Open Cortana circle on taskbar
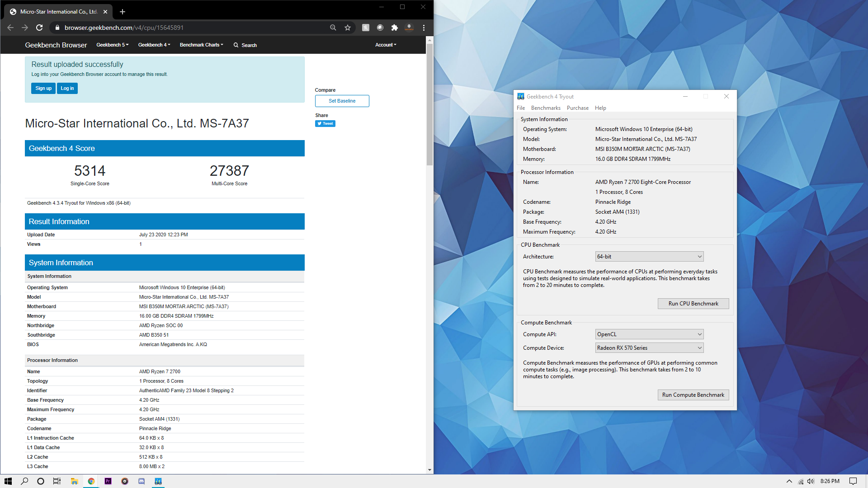This screenshot has height=488, width=868. (41, 481)
